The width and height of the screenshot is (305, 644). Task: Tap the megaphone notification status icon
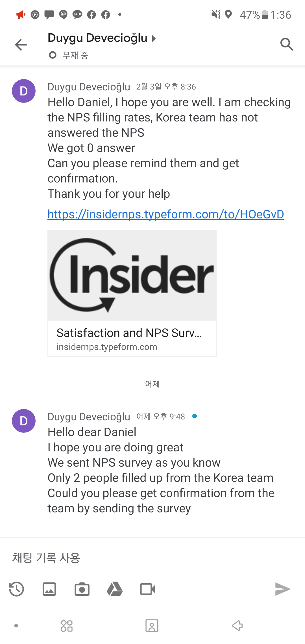point(21,14)
